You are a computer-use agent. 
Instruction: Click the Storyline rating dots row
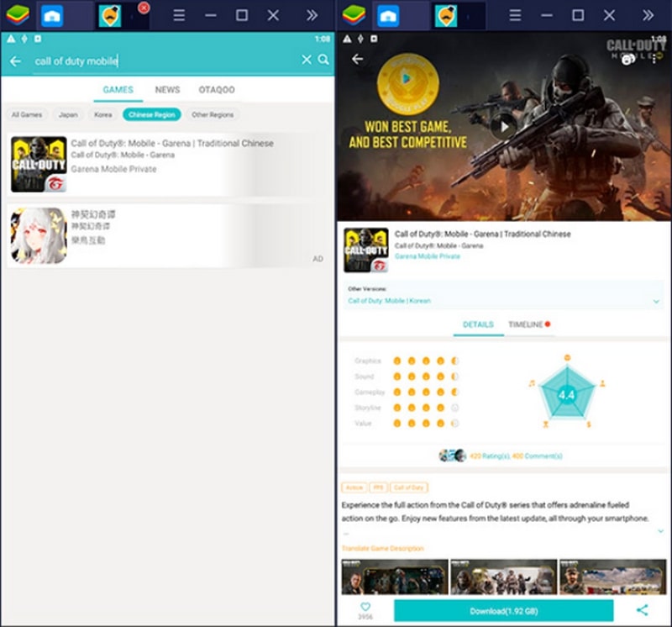coord(426,408)
